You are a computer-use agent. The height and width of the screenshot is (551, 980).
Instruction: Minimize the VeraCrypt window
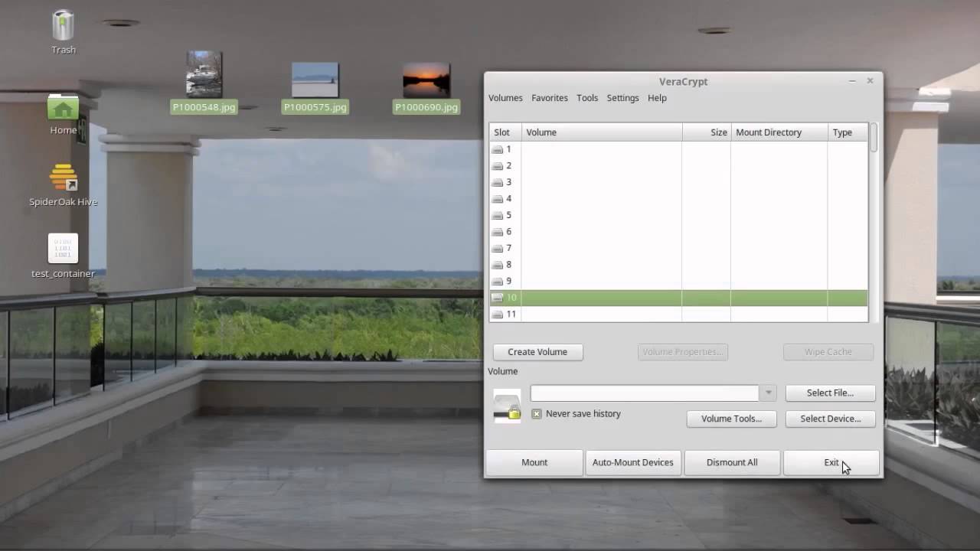pyautogui.click(x=852, y=81)
